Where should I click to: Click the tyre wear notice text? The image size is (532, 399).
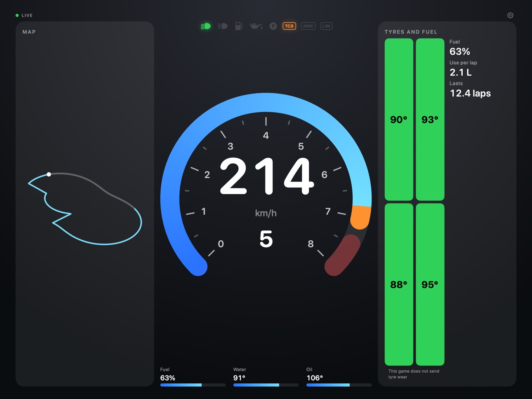[x=414, y=374]
